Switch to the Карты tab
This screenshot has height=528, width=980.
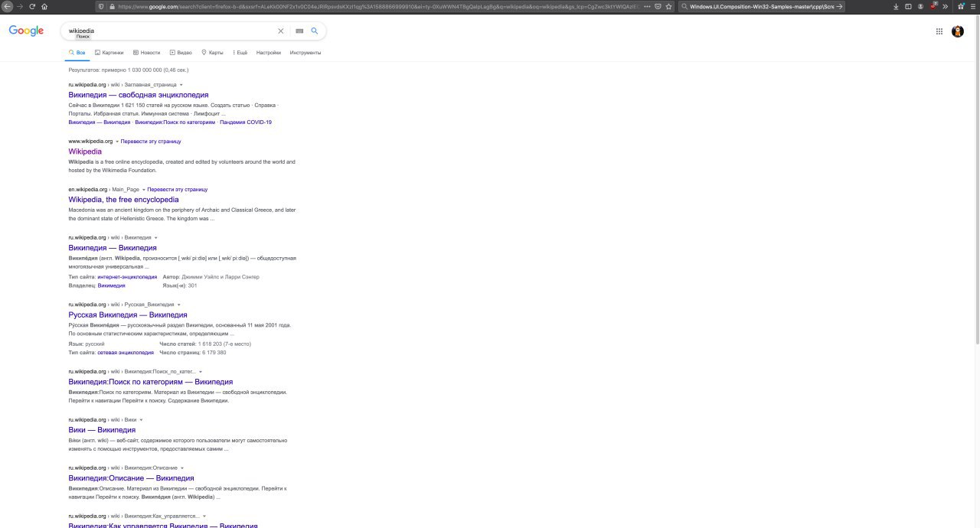pyautogui.click(x=212, y=53)
